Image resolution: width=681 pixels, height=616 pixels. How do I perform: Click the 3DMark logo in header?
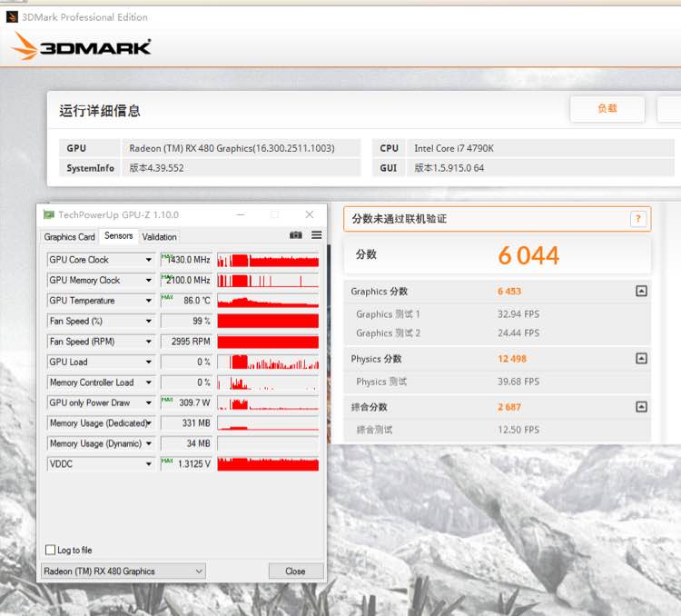(82, 46)
